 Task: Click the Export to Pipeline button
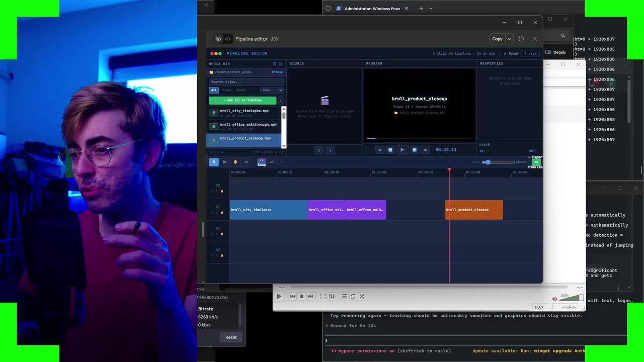point(536,162)
